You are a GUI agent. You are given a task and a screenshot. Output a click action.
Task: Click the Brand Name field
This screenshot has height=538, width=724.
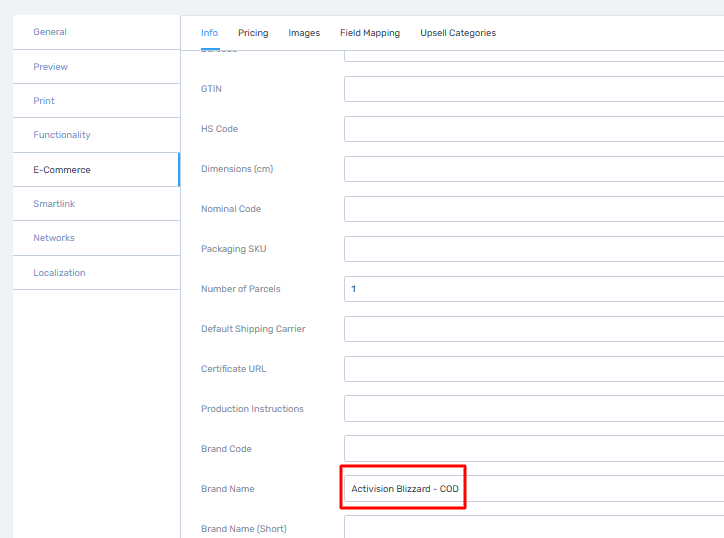coord(533,489)
